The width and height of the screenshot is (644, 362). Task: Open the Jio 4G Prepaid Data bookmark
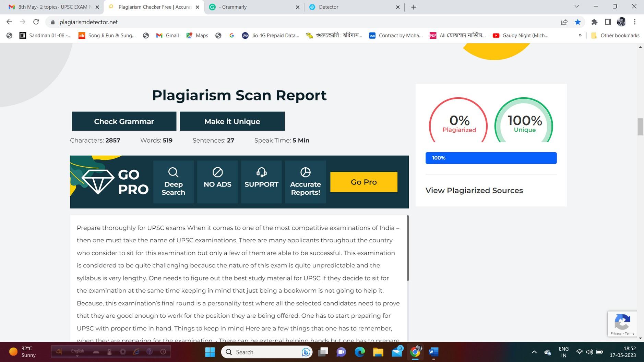[271, 35]
